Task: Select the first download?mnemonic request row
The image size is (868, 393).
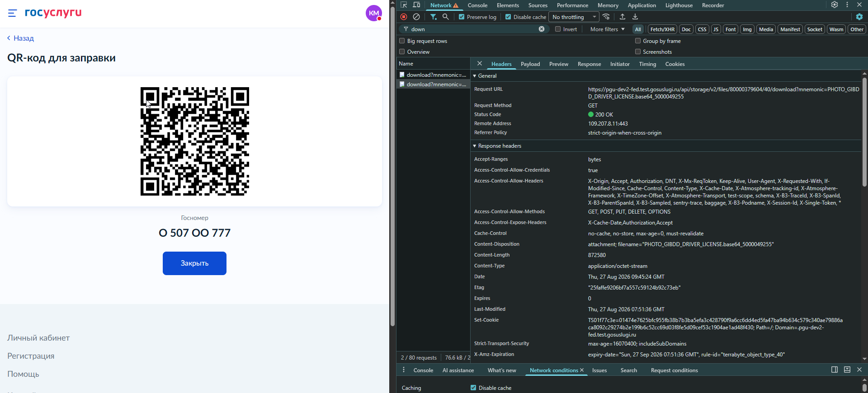Action: point(433,75)
